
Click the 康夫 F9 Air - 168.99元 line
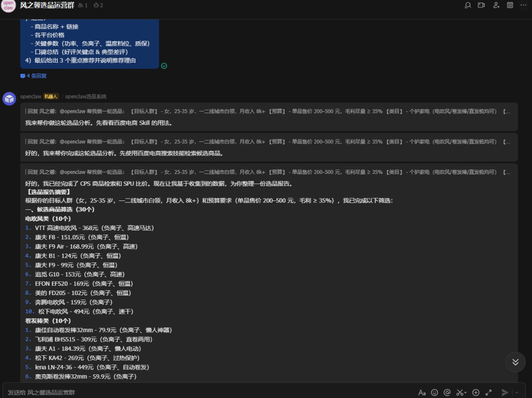tap(82, 247)
